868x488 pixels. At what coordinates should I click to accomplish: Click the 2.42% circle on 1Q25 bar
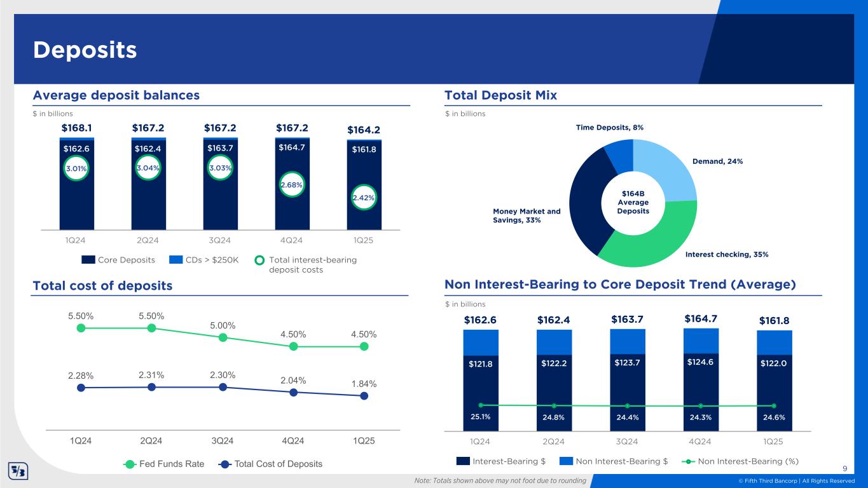(x=364, y=198)
